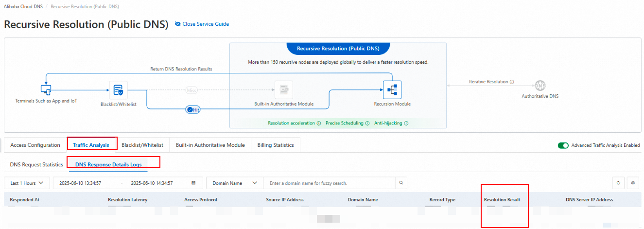
Task: Open the Blacklist/Whitelist tab
Action: 142,145
